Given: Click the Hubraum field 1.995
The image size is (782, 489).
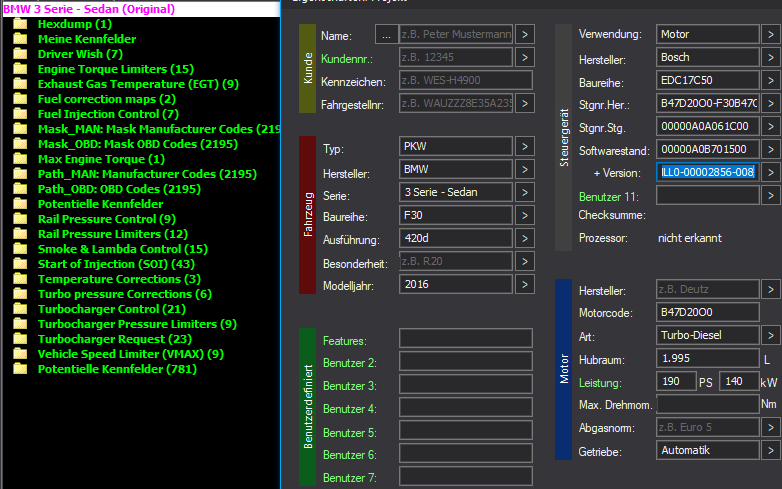Looking at the screenshot, I should [708, 358].
